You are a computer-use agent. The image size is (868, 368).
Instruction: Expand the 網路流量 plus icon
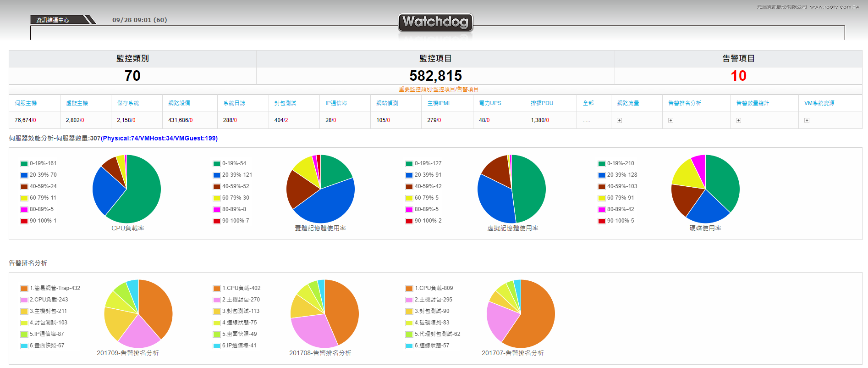tap(619, 120)
